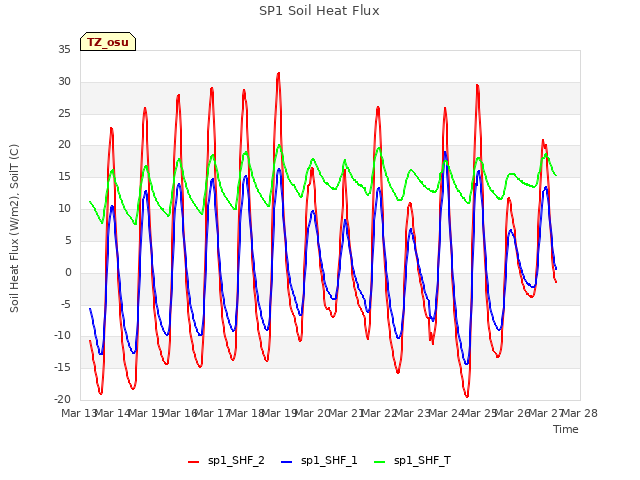Click the y-axis tick label -15
640x480 pixels.
(62, 368)
